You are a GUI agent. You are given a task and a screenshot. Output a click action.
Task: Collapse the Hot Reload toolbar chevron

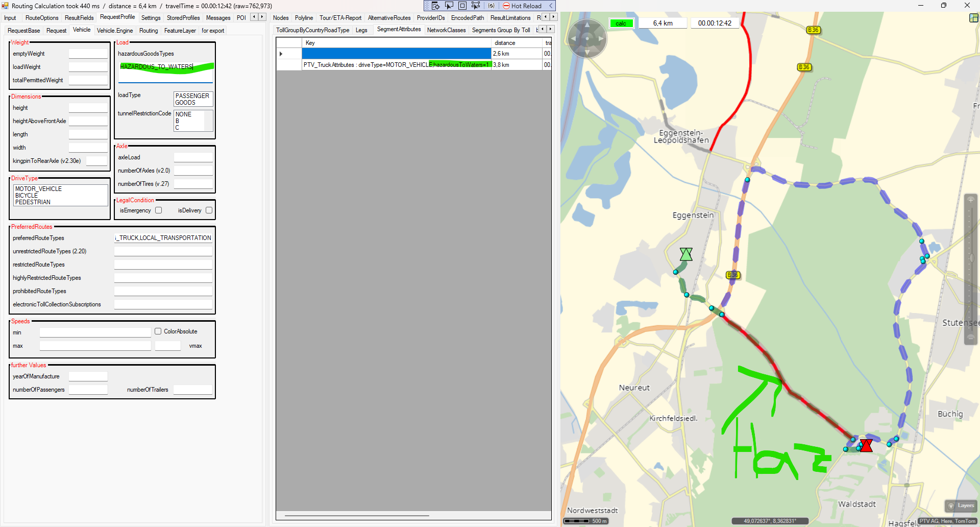(x=551, y=6)
